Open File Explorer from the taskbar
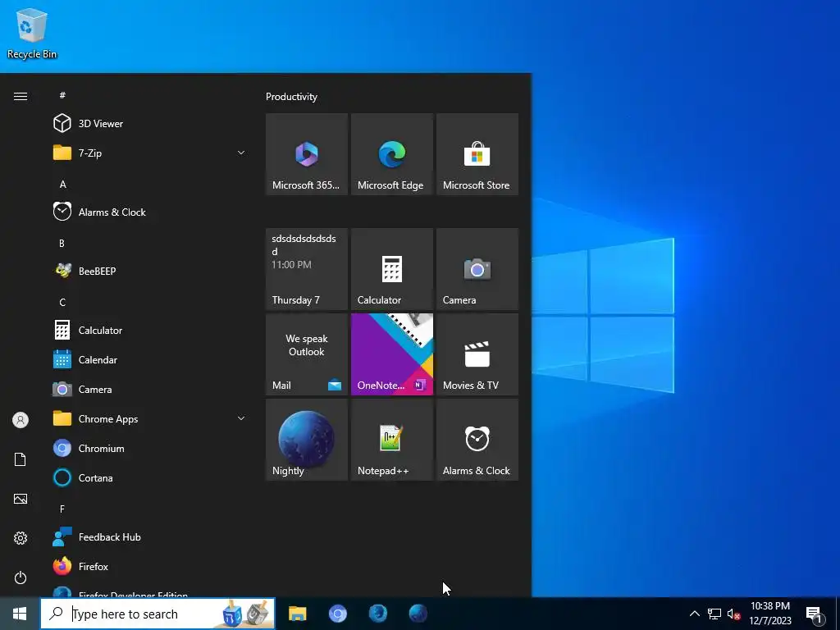 click(x=297, y=614)
